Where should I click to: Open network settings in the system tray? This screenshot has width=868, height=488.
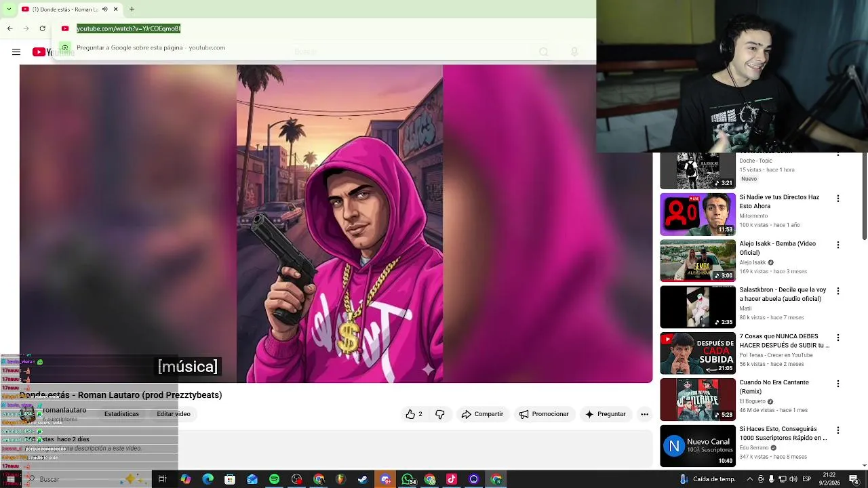click(x=783, y=479)
